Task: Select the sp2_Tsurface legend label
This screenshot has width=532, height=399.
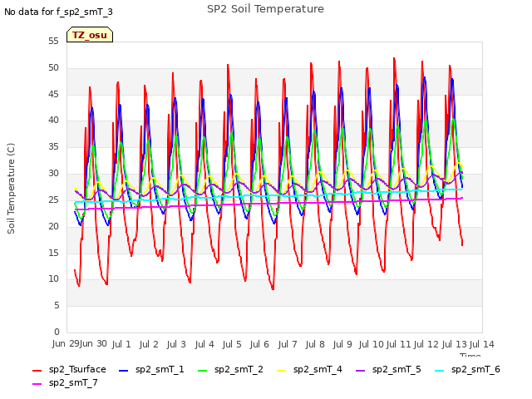Action: pyautogui.click(x=77, y=369)
